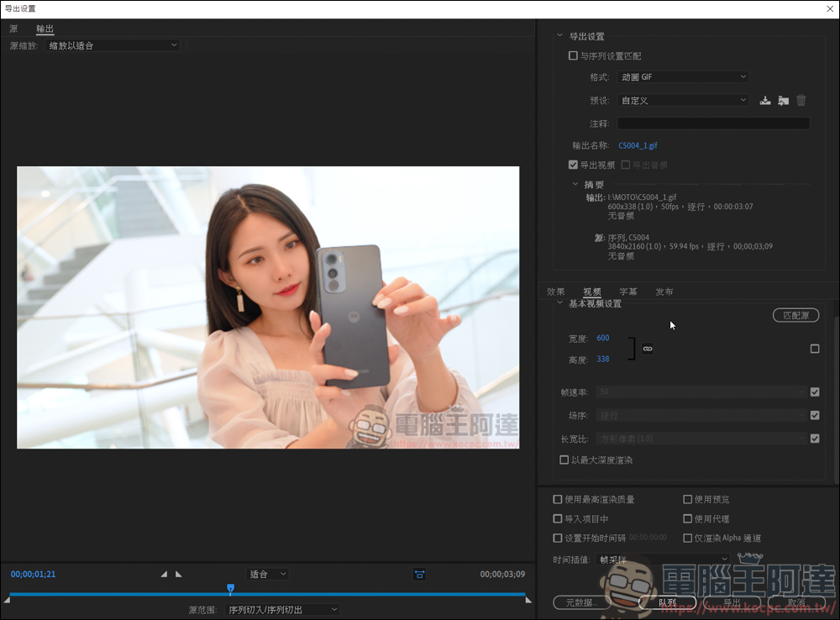Enable the use proxies checkbox
840x620 pixels.
click(687, 518)
